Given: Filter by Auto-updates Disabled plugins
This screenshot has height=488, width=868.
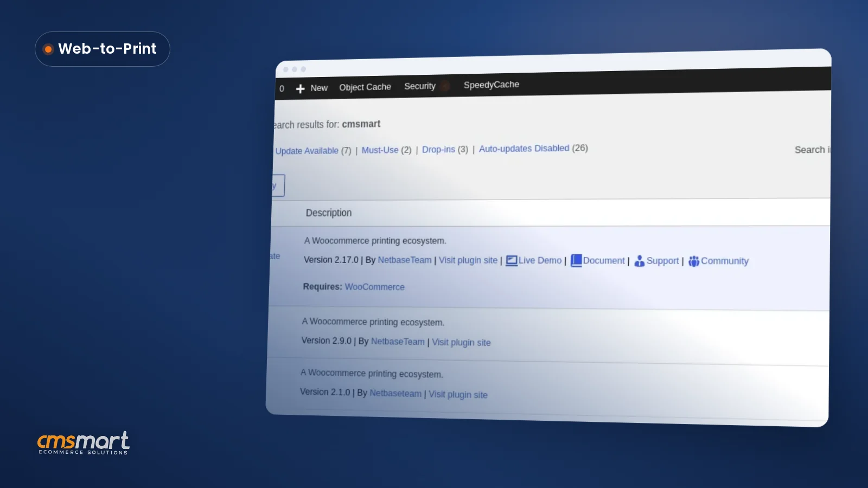Looking at the screenshot, I should (524, 148).
